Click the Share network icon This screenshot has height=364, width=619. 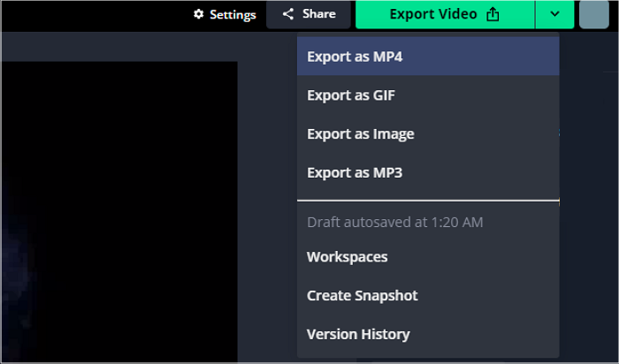click(x=287, y=14)
